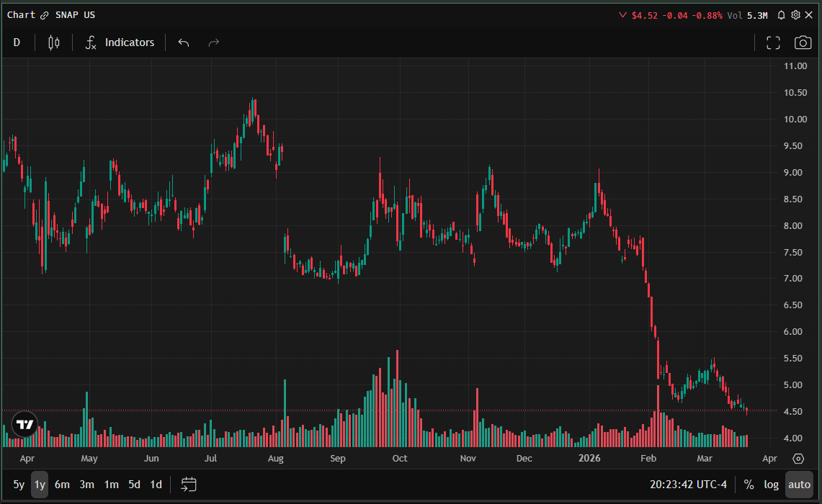Switch to the 1d time range
Viewport: 822px width, 504px height.
[x=156, y=485]
